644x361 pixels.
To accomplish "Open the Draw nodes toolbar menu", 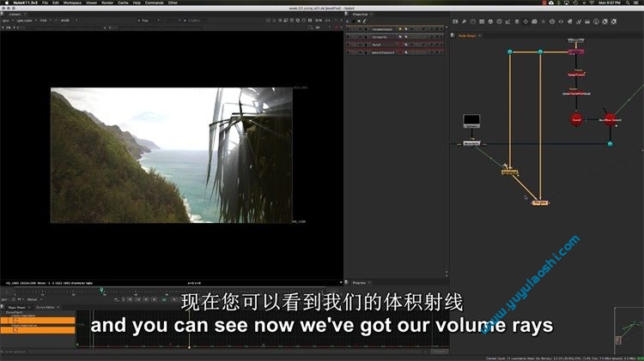I will coord(464,21).
